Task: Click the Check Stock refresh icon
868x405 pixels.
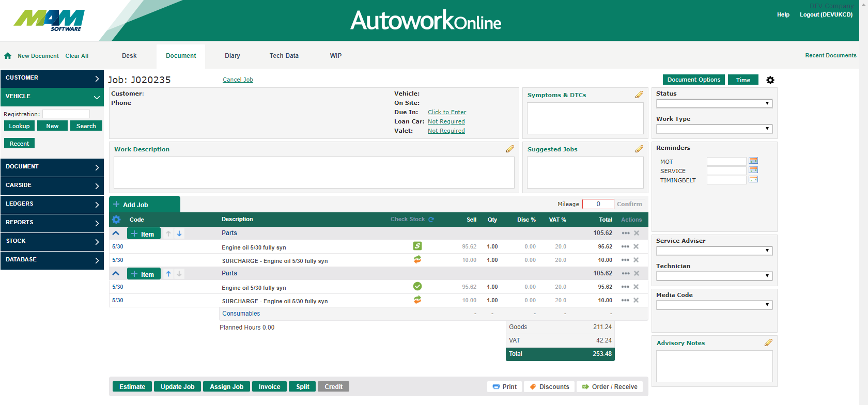Action: tap(431, 220)
